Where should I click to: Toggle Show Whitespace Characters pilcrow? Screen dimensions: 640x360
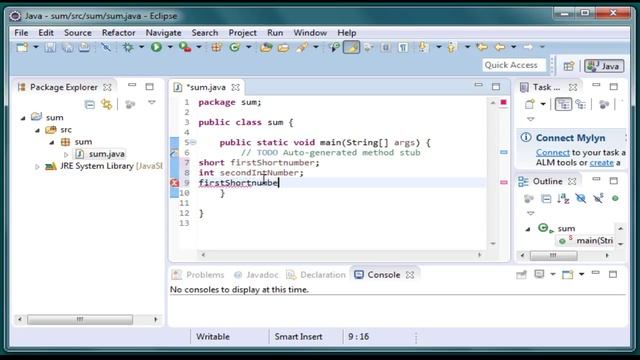click(403, 47)
